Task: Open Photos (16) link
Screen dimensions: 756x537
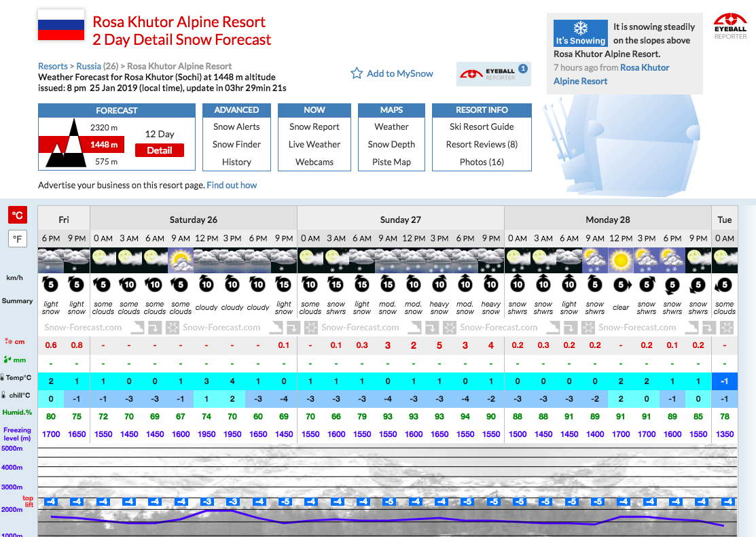Action: (482, 162)
